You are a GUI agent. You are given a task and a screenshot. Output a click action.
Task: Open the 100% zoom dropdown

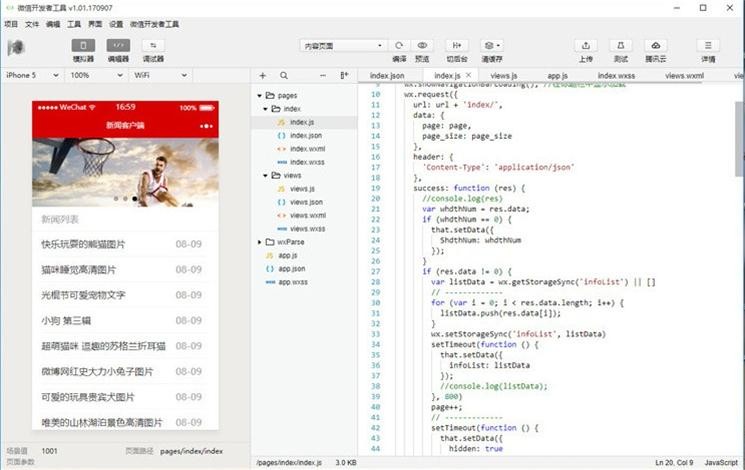coord(96,75)
